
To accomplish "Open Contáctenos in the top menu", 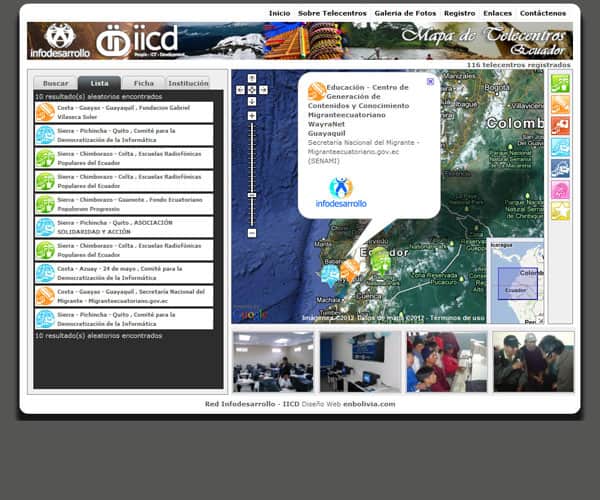I will pos(543,13).
